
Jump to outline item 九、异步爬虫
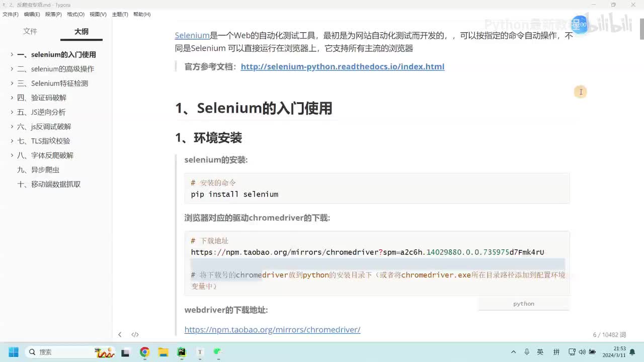click(38, 170)
